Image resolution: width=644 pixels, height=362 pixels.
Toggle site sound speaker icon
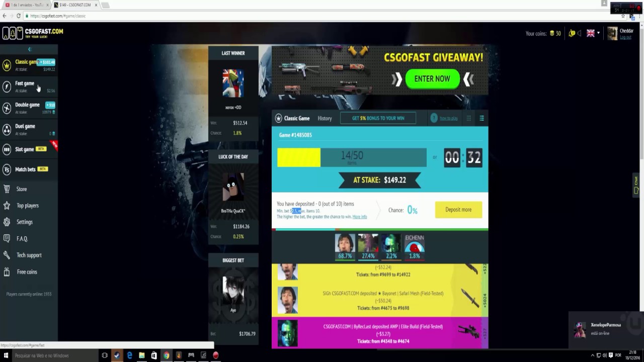click(580, 33)
